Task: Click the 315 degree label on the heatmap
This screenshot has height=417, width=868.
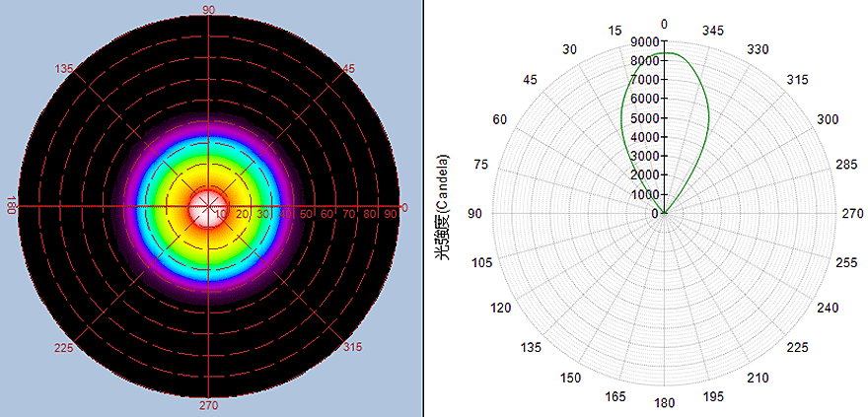Action: [352, 347]
